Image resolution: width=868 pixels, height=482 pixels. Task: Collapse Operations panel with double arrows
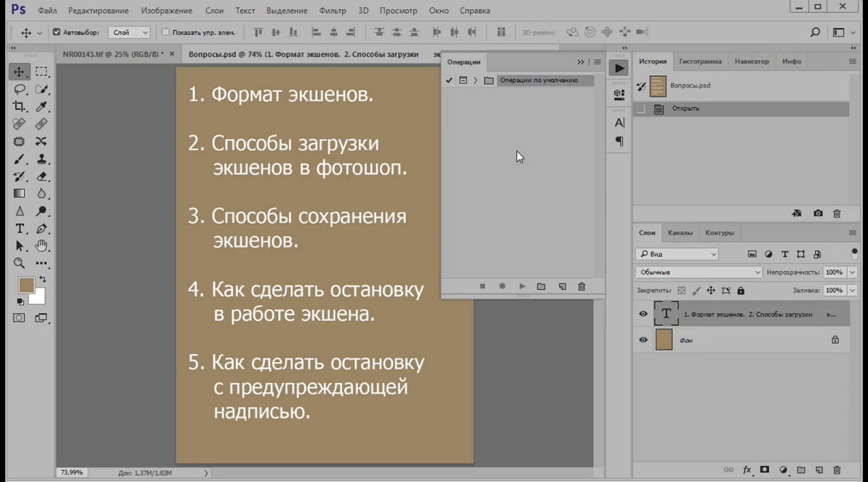click(580, 62)
